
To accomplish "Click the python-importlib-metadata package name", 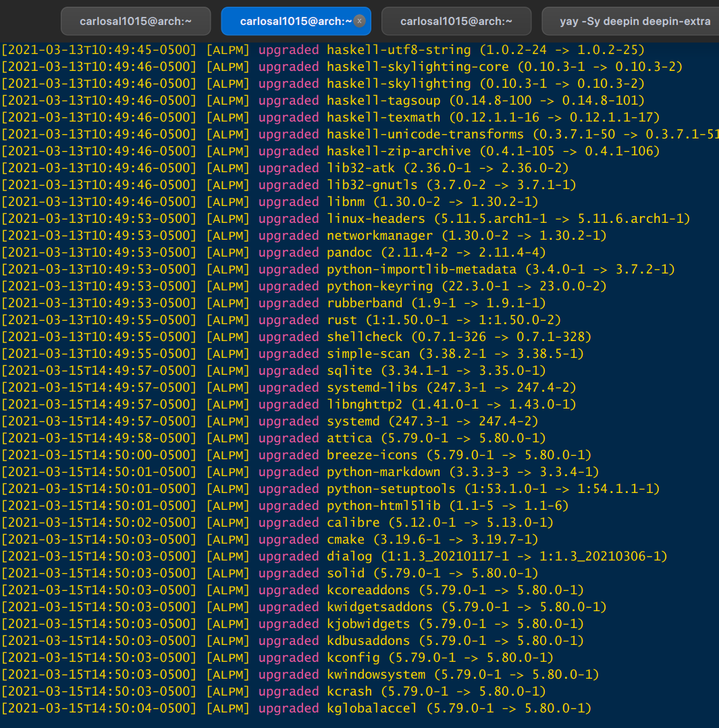I will [x=421, y=269].
